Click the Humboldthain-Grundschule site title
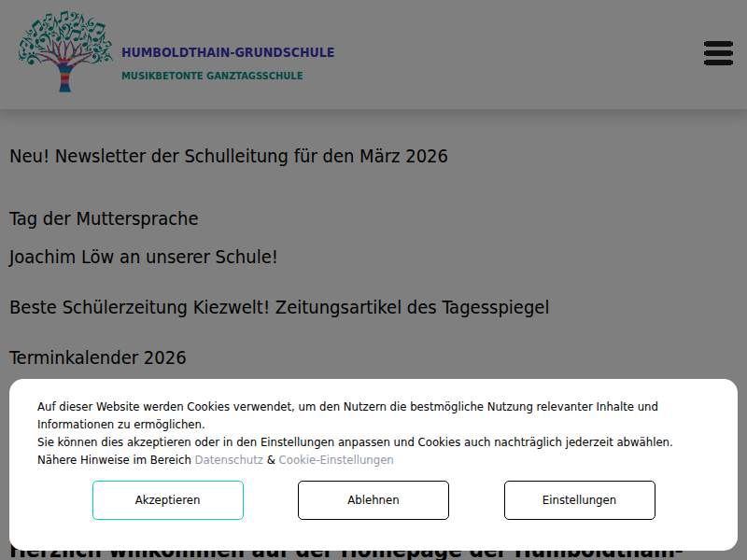The height and width of the screenshot is (560, 747). click(228, 53)
